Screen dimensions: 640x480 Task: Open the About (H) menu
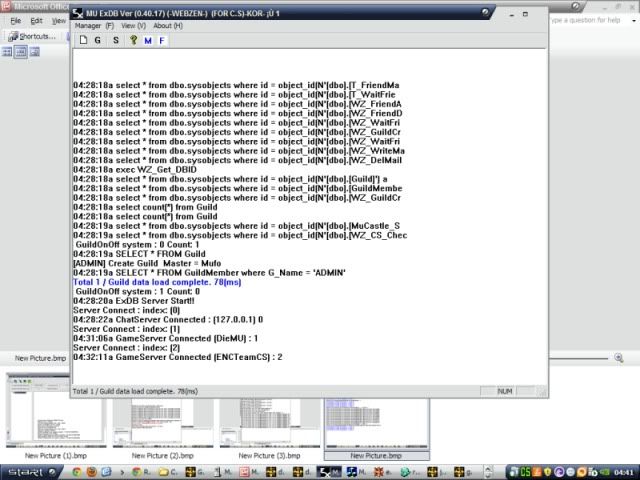tap(168, 25)
